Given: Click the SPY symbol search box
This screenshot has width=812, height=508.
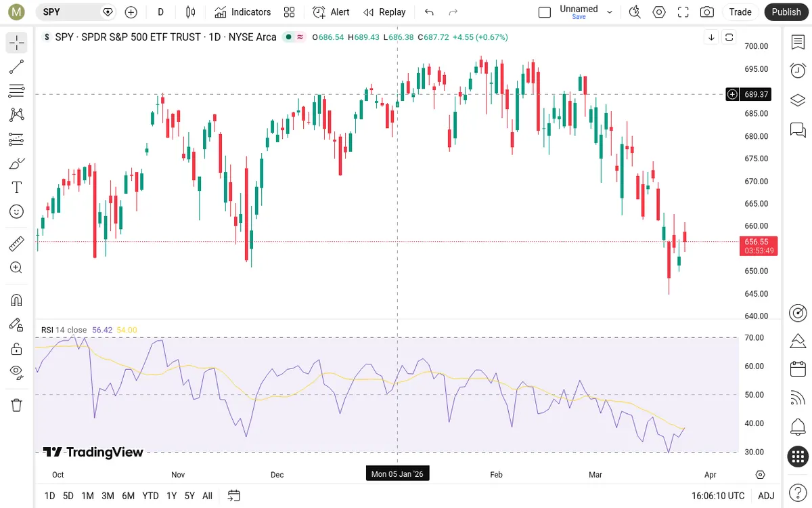Looking at the screenshot, I should tap(76, 12).
